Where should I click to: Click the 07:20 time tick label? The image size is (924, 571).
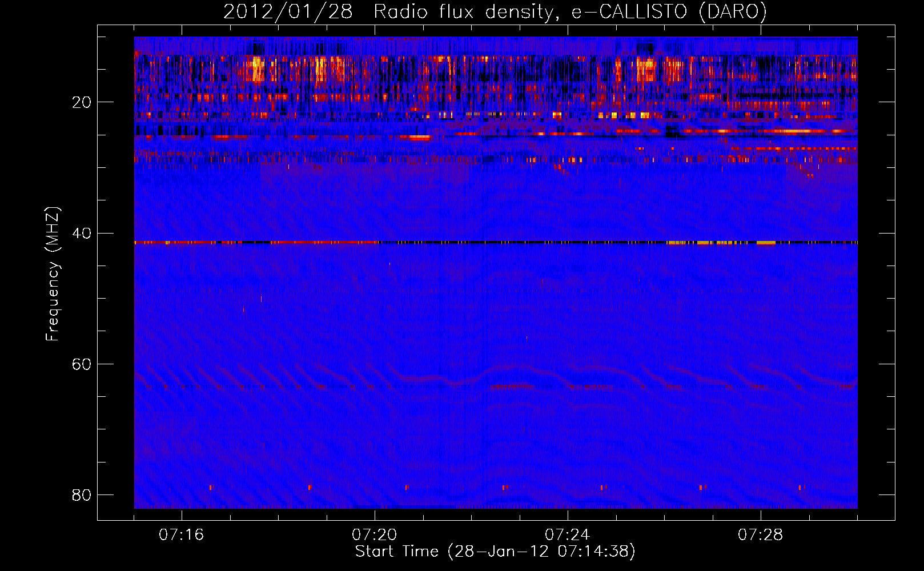(x=374, y=535)
